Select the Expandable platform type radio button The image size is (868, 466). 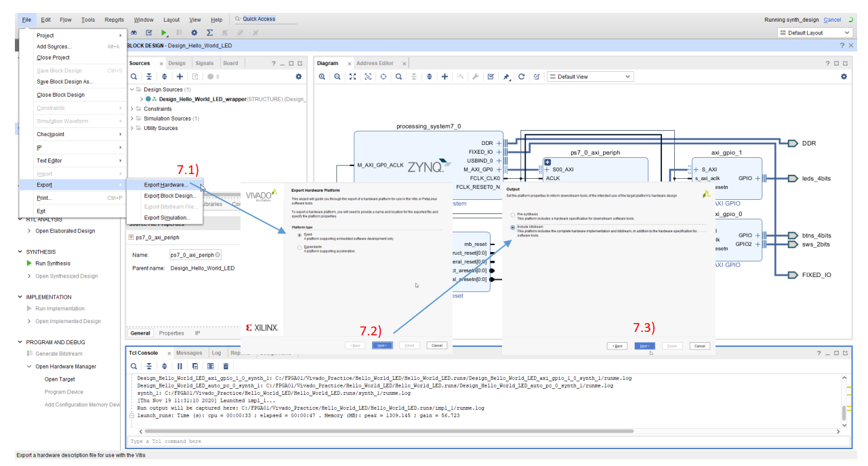click(x=300, y=248)
